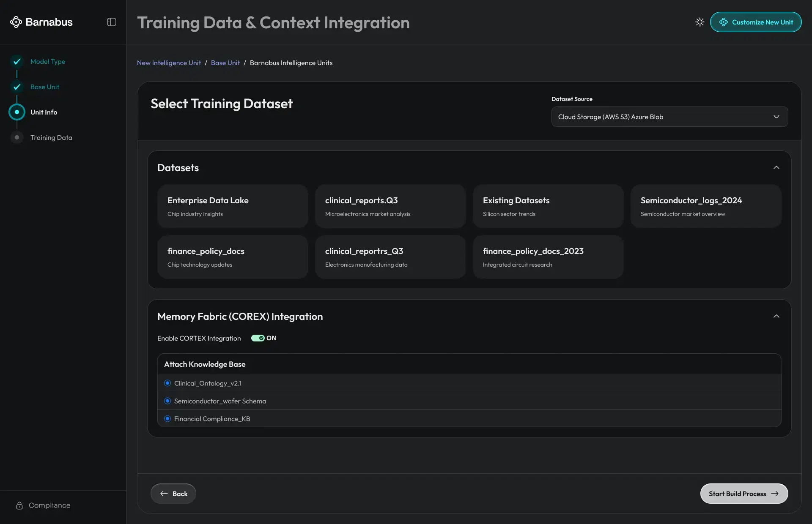Select the Semiconductor_wafer Schema radio button

point(167,401)
